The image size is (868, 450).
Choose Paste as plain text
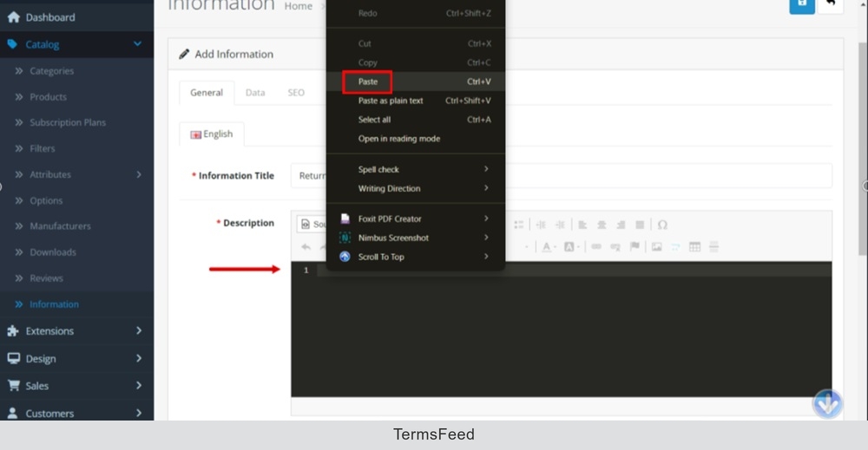click(416, 101)
